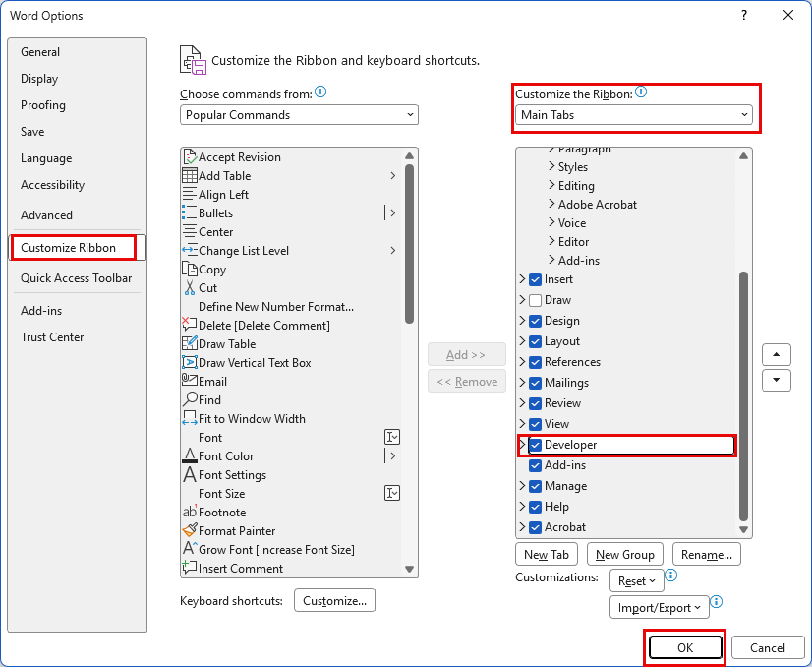Choose the Font Color icon
Image resolution: width=812 pixels, height=667 pixels.
[x=190, y=455]
